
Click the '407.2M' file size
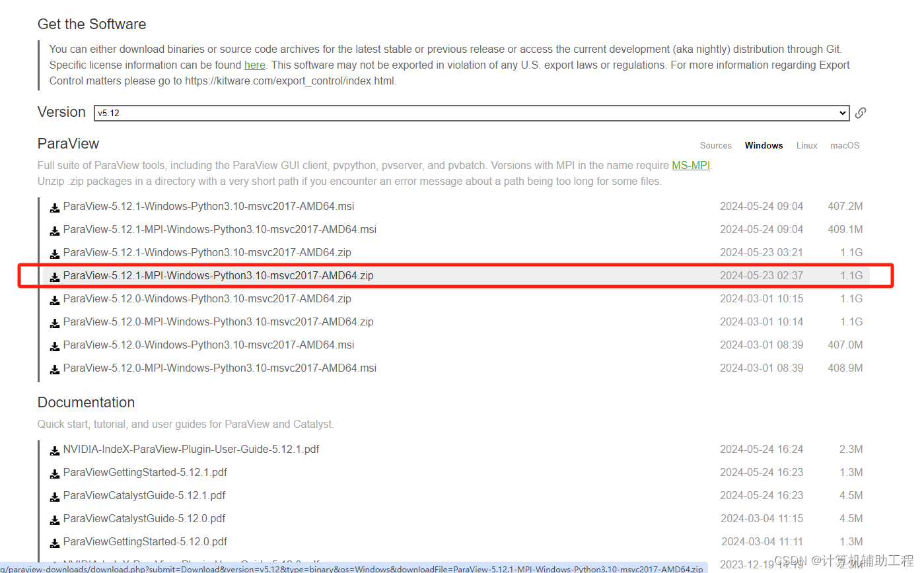(x=845, y=206)
